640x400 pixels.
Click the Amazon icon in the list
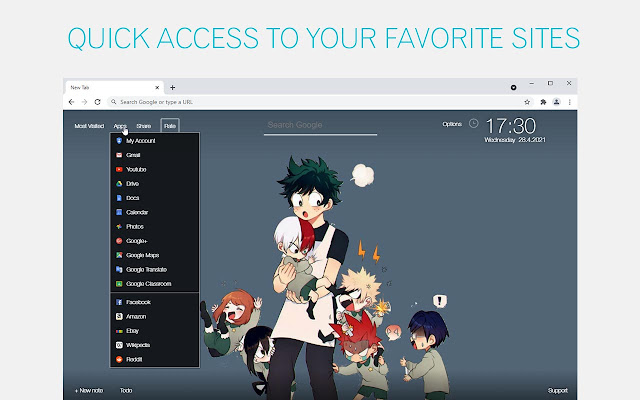119,316
